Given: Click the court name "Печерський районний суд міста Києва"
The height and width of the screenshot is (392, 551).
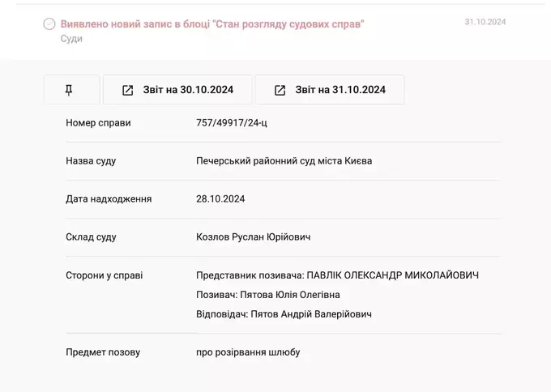Looking at the screenshot, I should point(284,161).
